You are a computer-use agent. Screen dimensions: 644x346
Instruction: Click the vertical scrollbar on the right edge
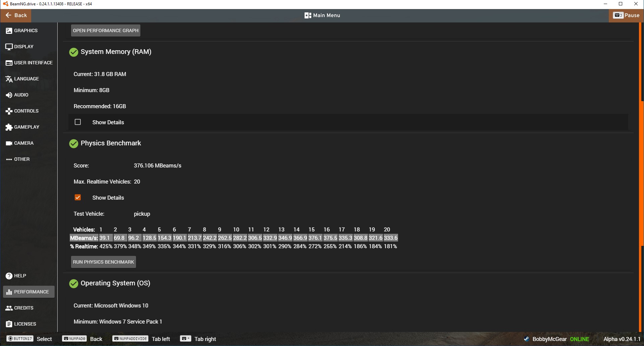coord(642,174)
